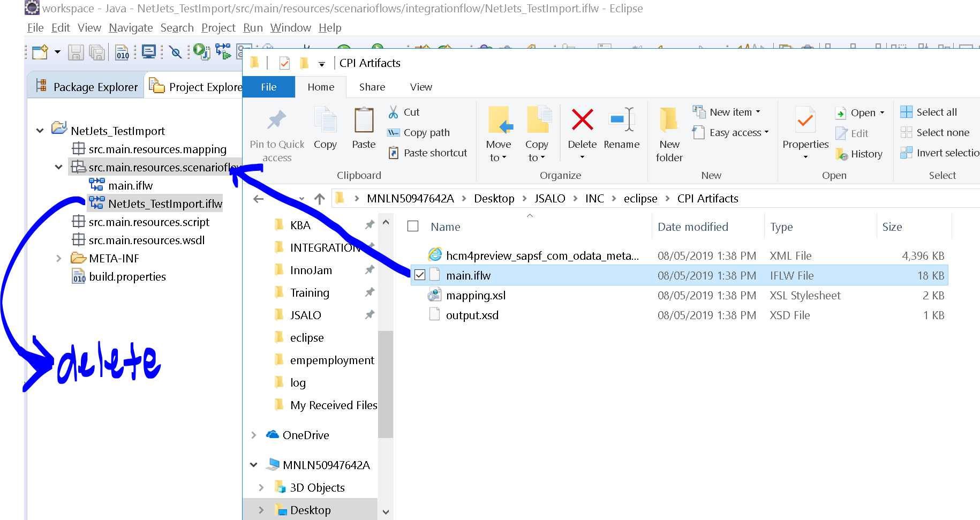Click the green Run with Java icon in Eclipse
This screenshot has height=520, width=980.
tap(201, 52)
